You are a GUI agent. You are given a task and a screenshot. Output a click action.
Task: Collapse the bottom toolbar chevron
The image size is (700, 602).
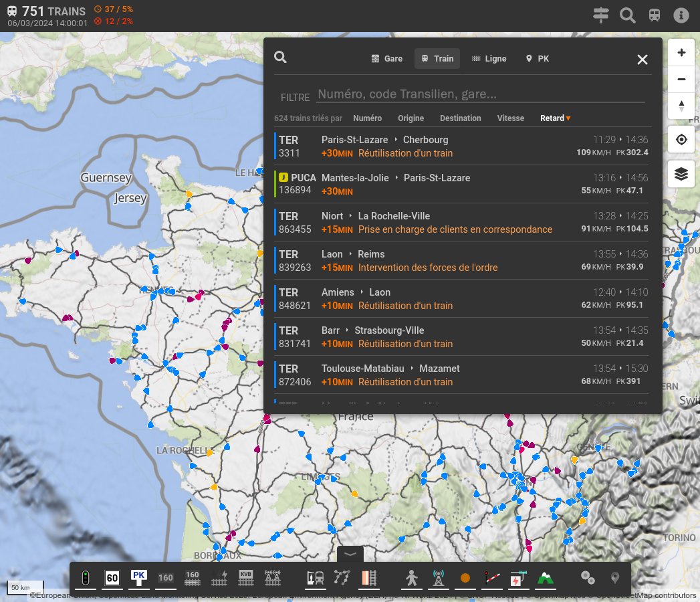tap(350, 555)
